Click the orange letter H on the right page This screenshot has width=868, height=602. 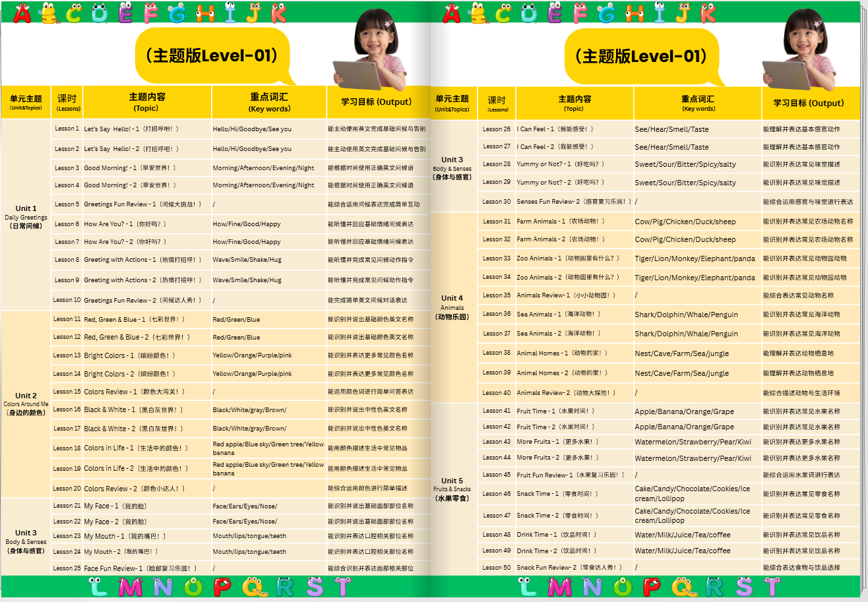[x=635, y=13]
